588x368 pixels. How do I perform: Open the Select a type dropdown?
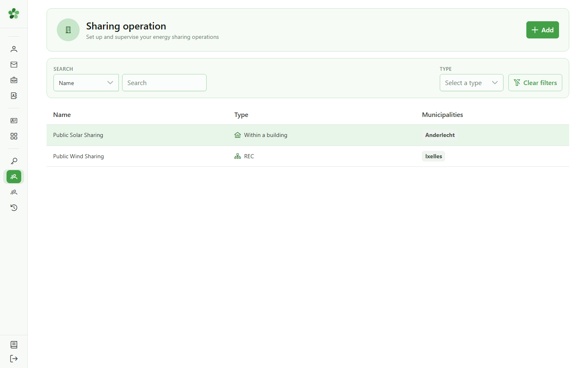(472, 83)
